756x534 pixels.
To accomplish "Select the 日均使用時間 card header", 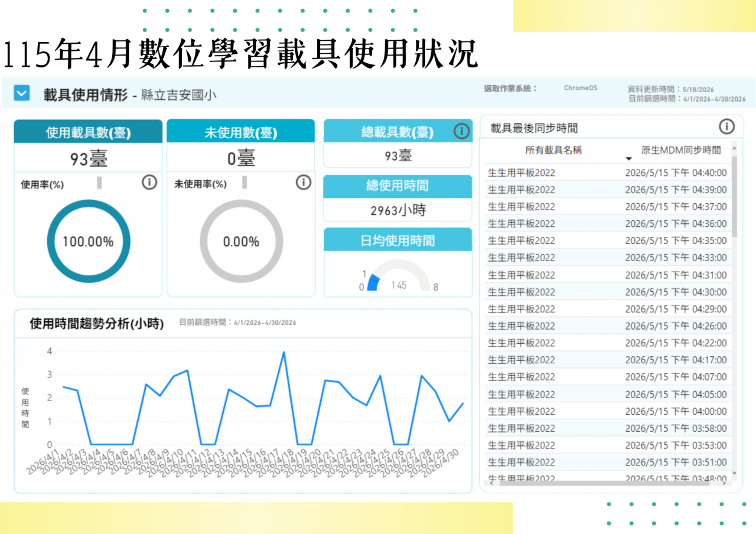I will tap(397, 240).
